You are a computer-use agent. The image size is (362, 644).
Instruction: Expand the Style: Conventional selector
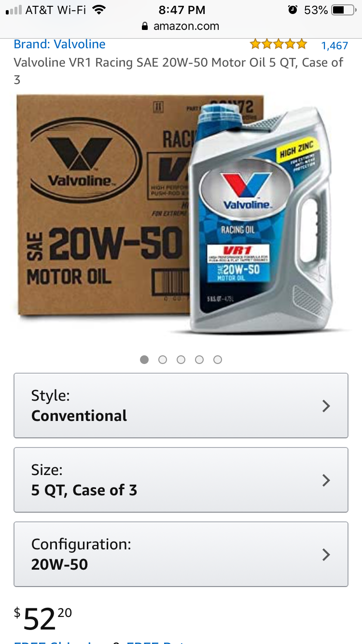pyautogui.click(x=181, y=406)
